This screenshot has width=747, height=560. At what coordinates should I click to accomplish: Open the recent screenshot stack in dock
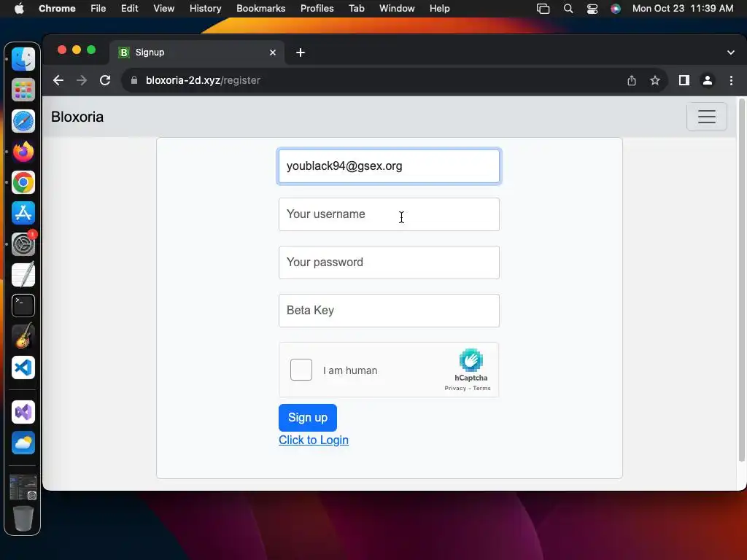[x=23, y=487]
